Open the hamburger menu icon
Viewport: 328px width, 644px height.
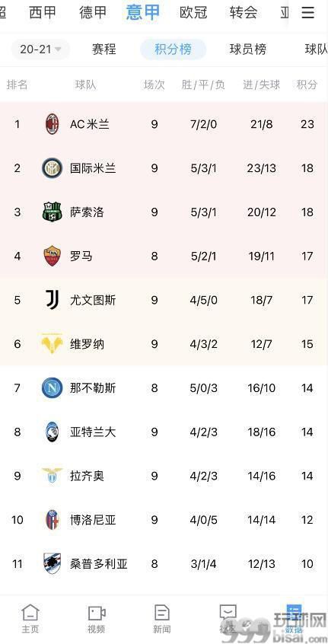coord(308,13)
